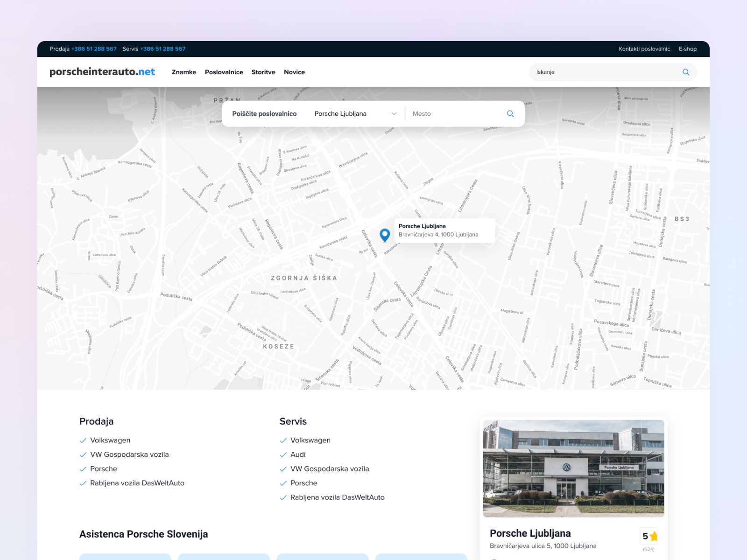The width and height of the screenshot is (747, 560).
Task: Click the Prodaja section heading
Action: (x=97, y=421)
